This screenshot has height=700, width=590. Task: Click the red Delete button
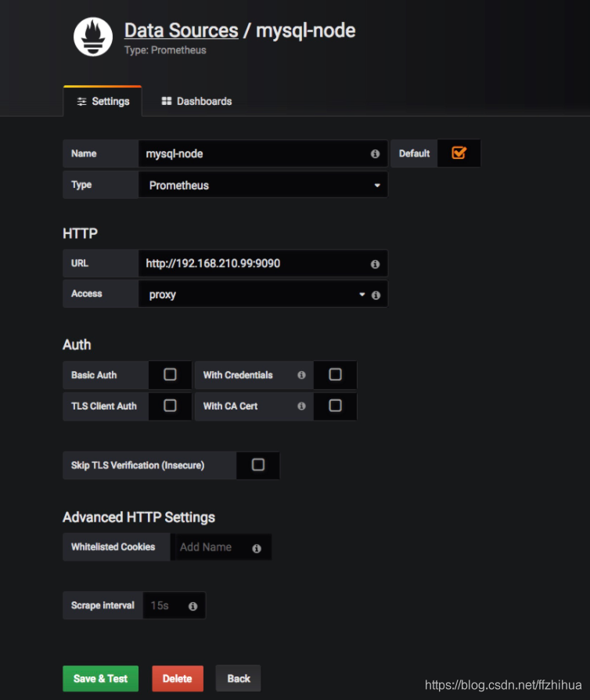click(x=178, y=679)
